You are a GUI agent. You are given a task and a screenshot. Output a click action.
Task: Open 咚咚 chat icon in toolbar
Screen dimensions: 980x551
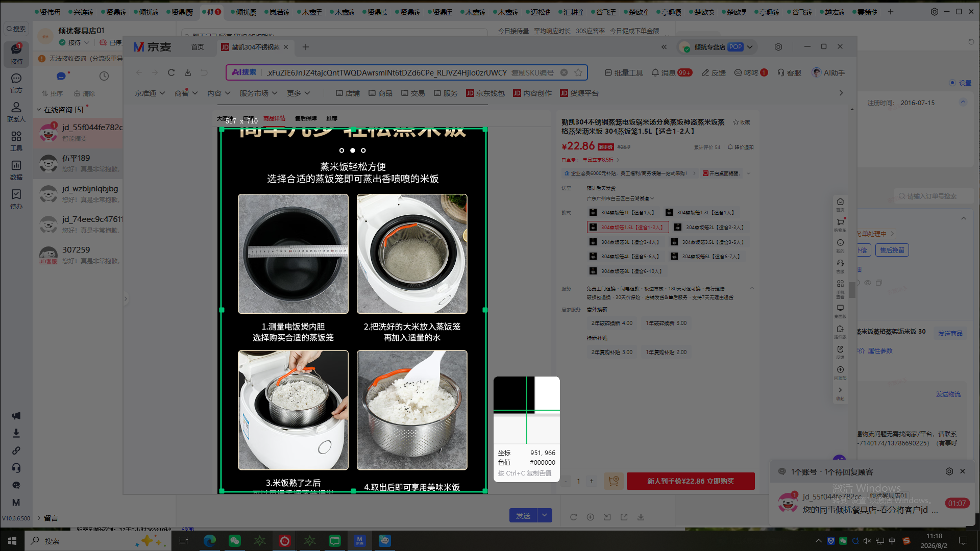[x=751, y=73]
